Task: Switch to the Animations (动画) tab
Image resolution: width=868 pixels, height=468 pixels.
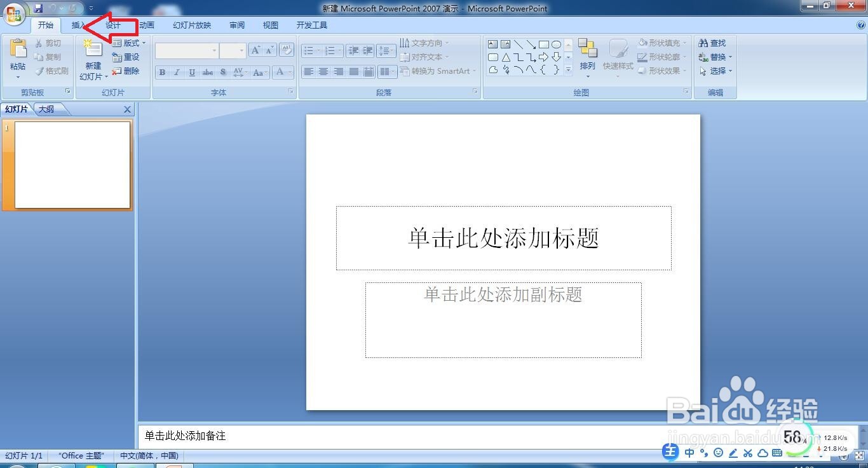Action: (147, 25)
